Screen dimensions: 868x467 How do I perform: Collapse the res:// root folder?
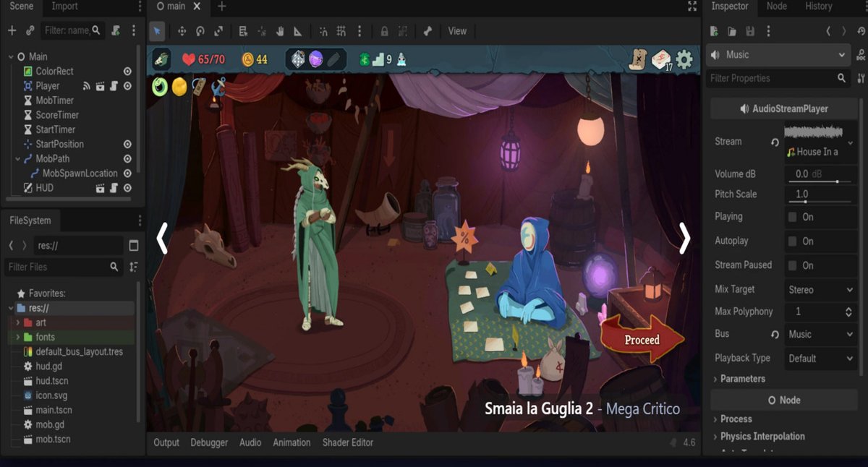pyautogui.click(x=9, y=308)
